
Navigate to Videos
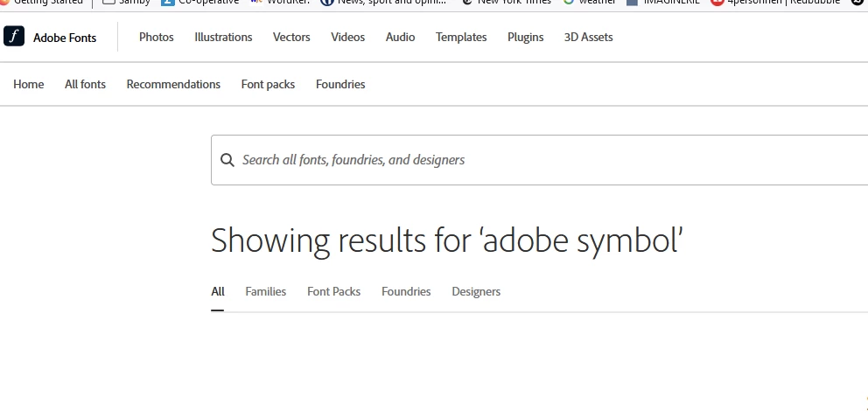pyautogui.click(x=347, y=37)
